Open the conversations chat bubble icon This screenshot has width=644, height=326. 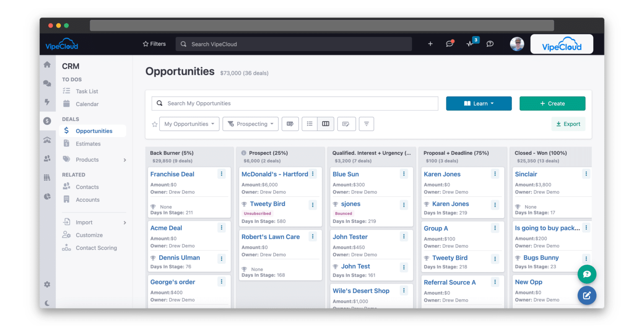coord(449,44)
